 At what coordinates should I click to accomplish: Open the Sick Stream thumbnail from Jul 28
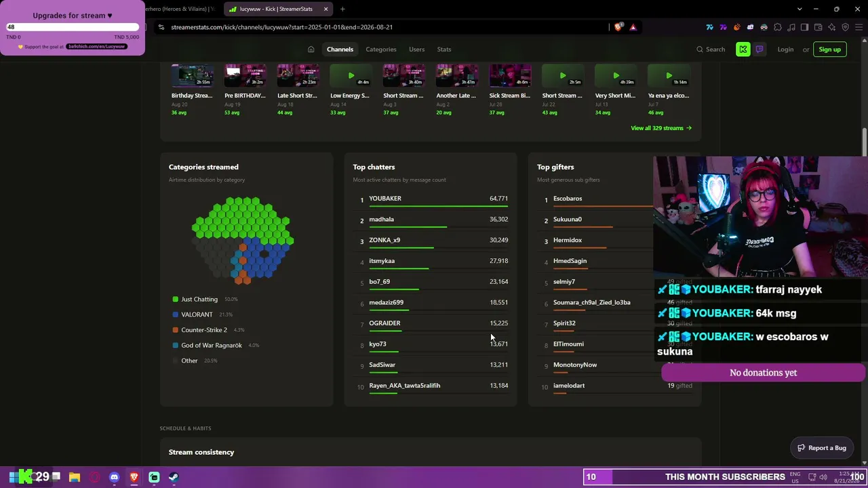pyautogui.click(x=510, y=75)
